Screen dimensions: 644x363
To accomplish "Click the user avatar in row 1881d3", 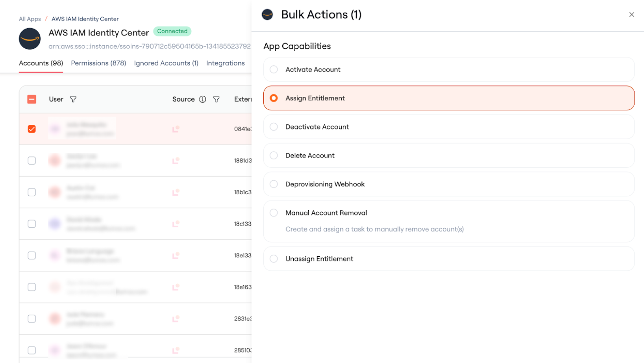I will (x=55, y=160).
